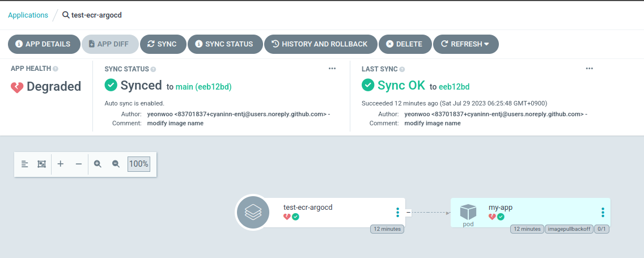Image resolution: width=644 pixels, height=258 pixels.
Task: Click the Succeeded 12 minutes ago text
Action: tap(454, 104)
